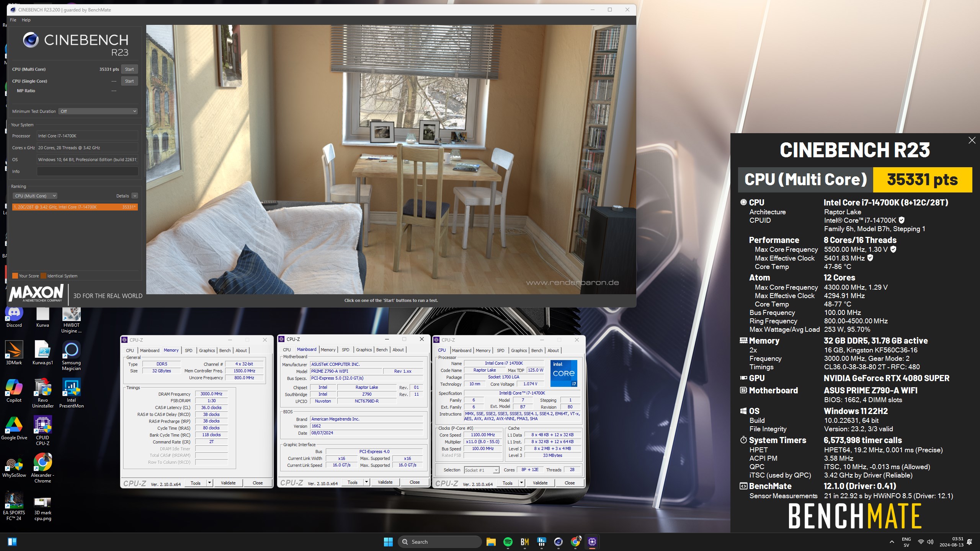Open volume tray icon
Screen dimensions: 980x551
pos(930,542)
